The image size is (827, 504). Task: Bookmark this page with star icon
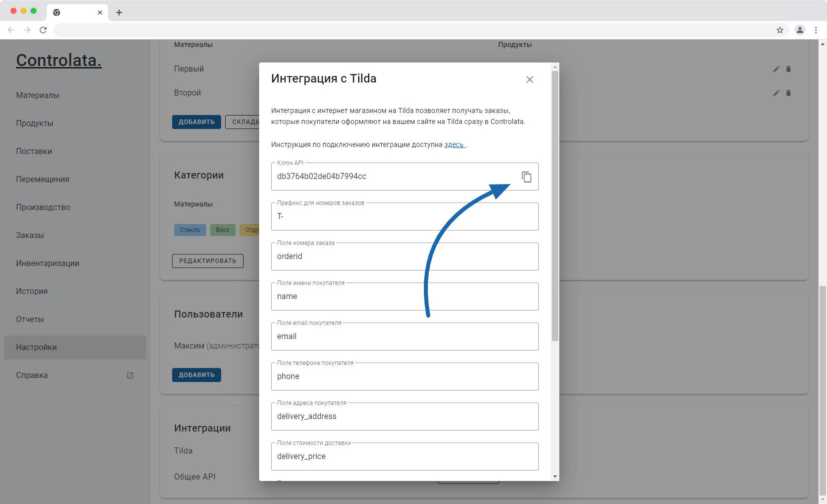click(x=780, y=30)
